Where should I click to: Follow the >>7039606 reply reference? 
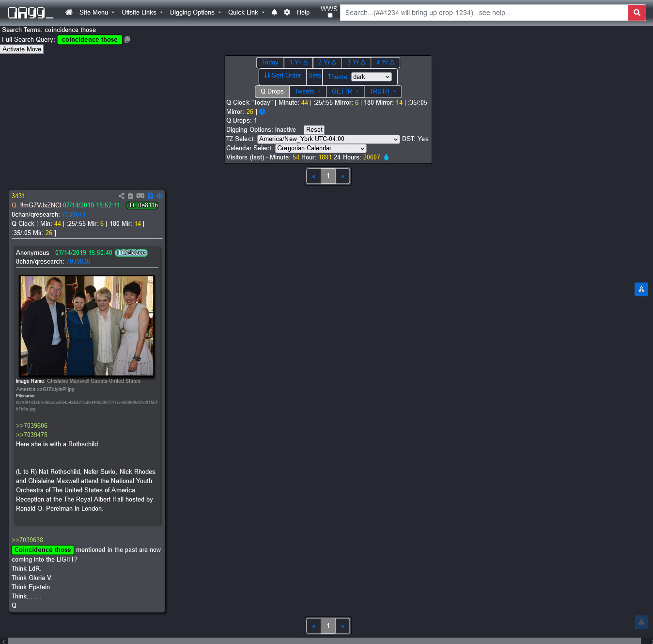click(x=31, y=426)
